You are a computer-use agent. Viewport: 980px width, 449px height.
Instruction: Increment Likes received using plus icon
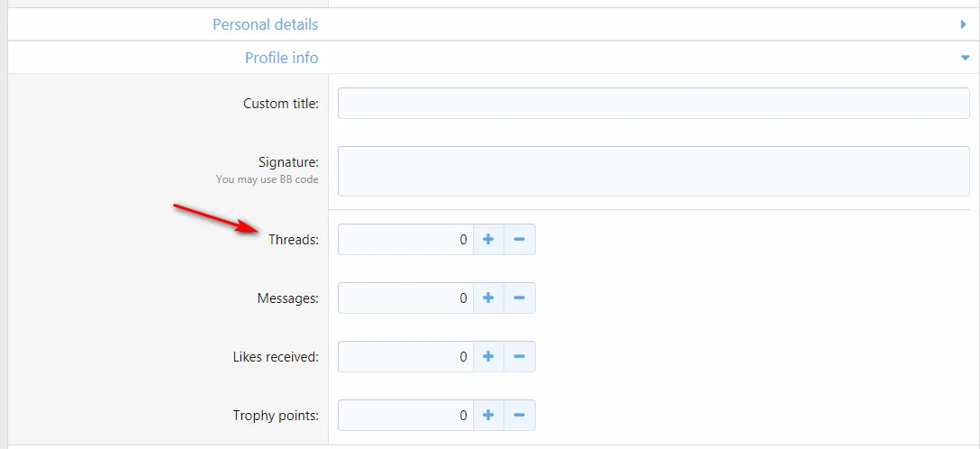tap(488, 357)
